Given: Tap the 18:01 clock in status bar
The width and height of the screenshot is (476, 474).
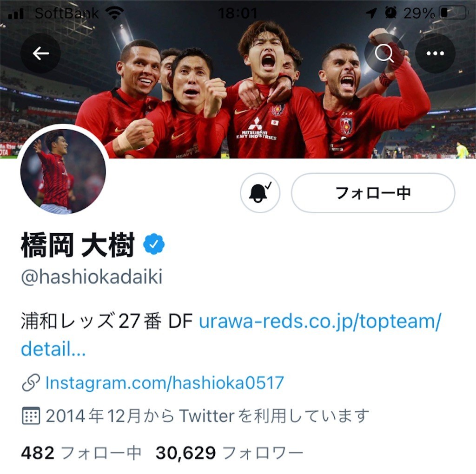Looking at the screenshot, I should pos(238,13).
